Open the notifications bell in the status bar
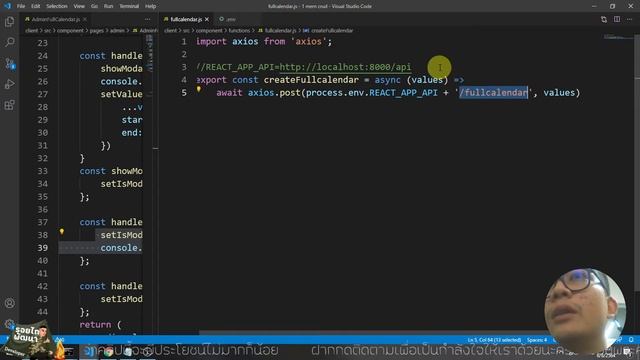This screenshot has height=360, width=640. (631, 340)
